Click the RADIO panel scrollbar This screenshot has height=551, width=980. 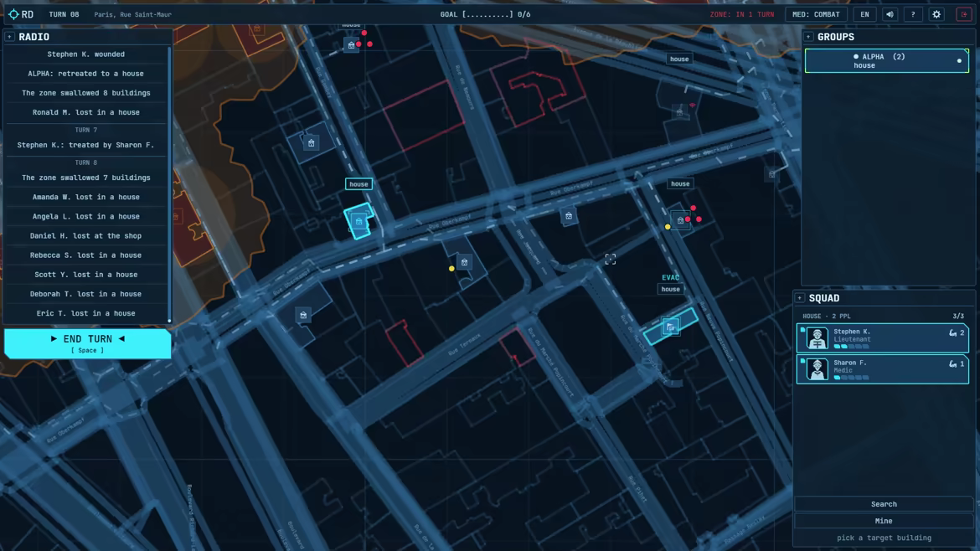(x=169, y=185)
